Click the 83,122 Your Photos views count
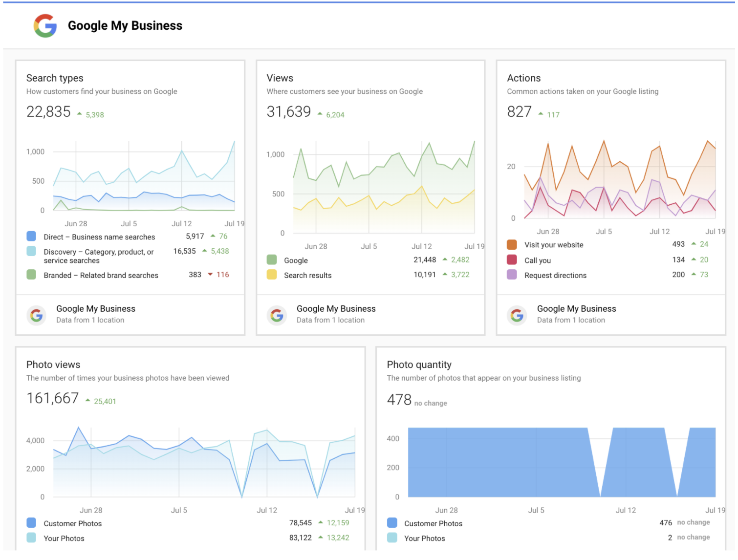The width and height of the screenshot is (738, 560). [301, 538]
